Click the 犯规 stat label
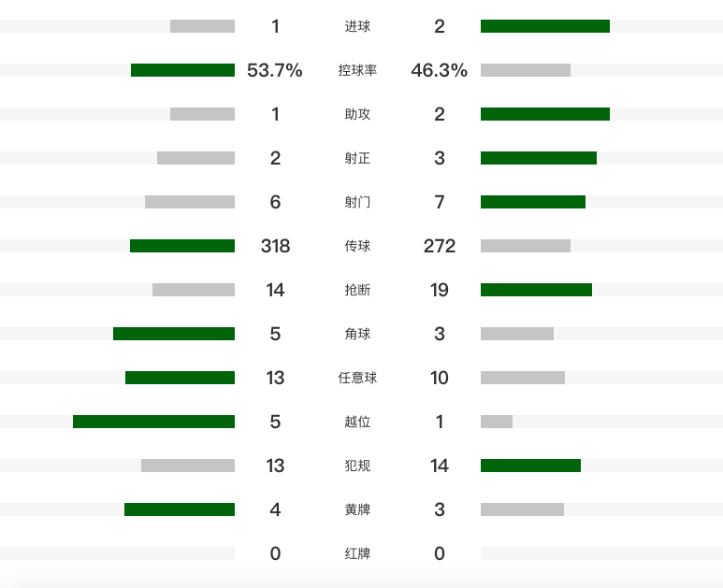 (357, 466)
